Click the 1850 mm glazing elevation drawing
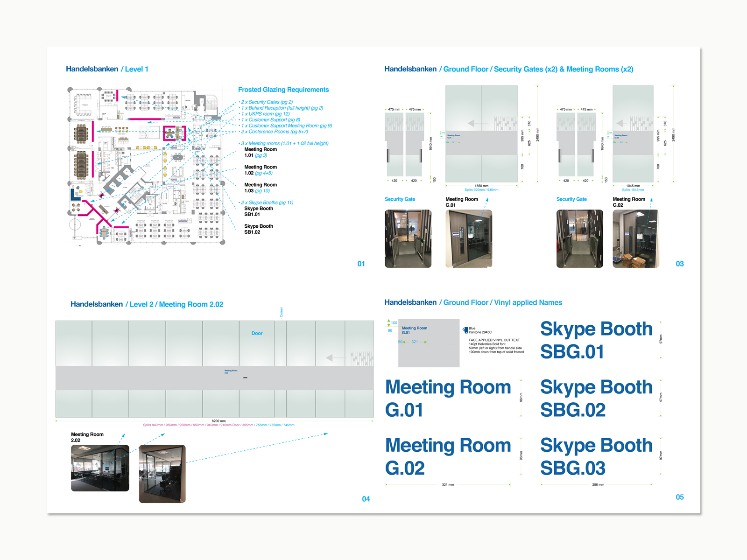The height and width of the screenshot is (560, 747). click(x=481, y=134)
